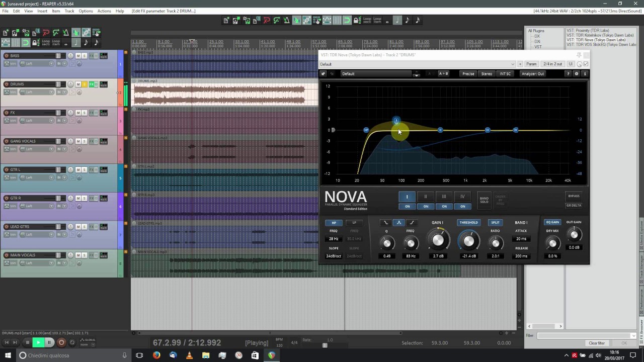
Task: Uncheck the plugin bypass checkbox in FX header
Action: 586,64
